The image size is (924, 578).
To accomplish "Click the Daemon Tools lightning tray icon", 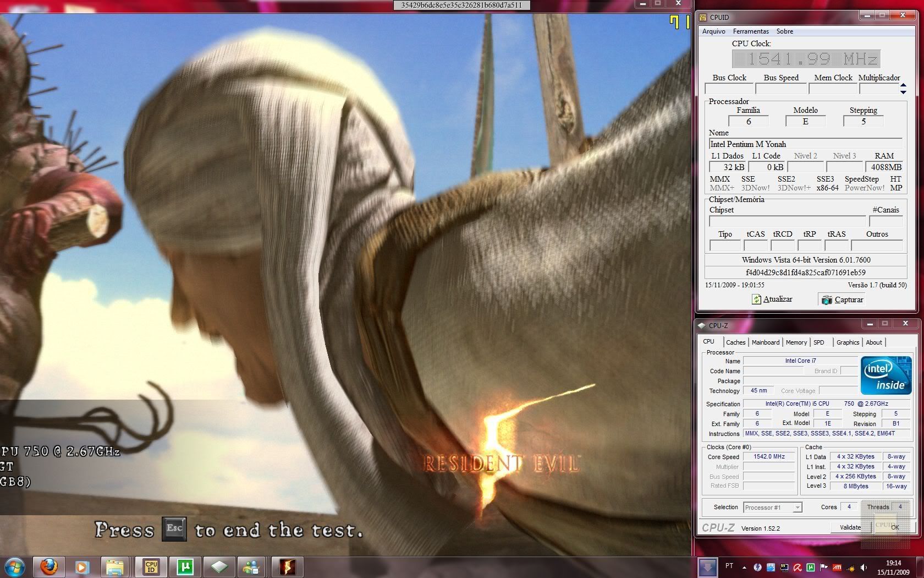I will tap(758, 568).
